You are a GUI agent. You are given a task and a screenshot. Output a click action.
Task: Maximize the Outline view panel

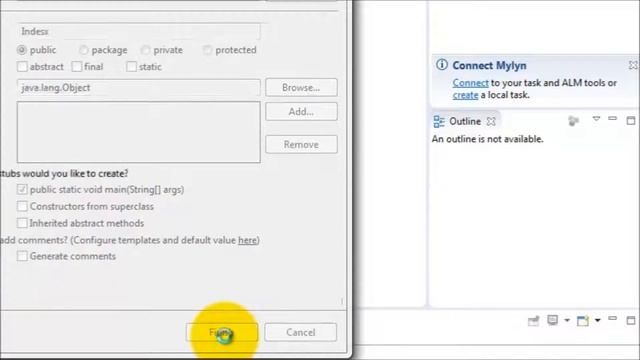(x=631, y=120)
